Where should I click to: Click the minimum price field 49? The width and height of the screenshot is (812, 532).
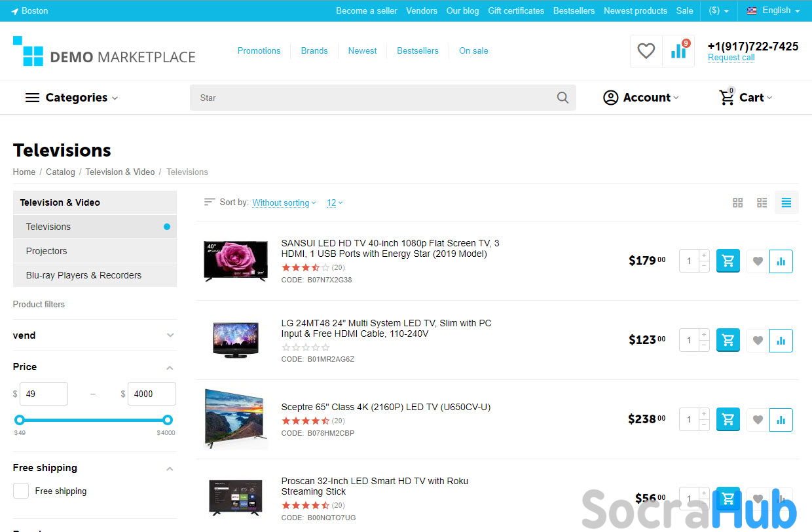pos(44,394)
